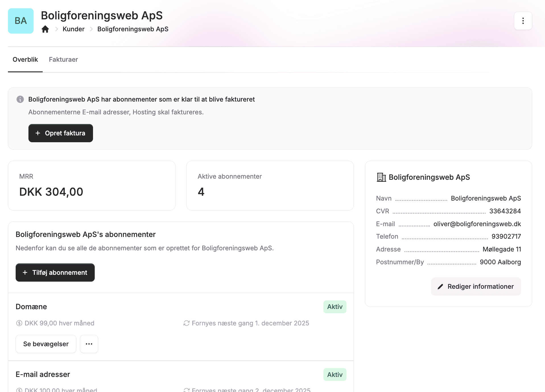Open the three-dot menu in header
Image resolution: width=545 pixels, height=392 pixels.
[523, 21]
